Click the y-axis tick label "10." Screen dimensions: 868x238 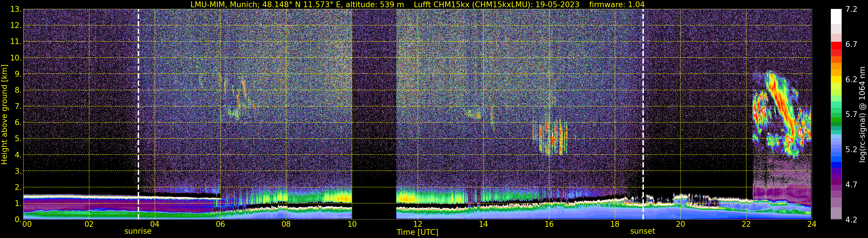click(16, 58)
